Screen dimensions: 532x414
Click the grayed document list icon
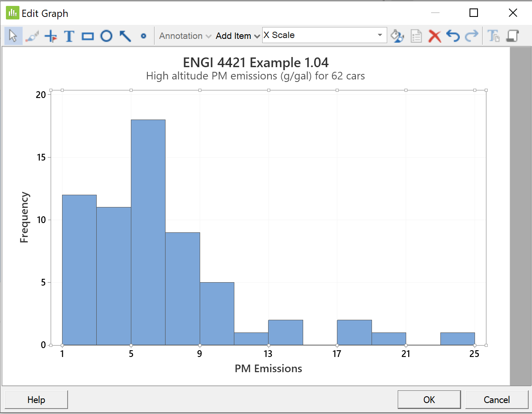[416, 36]
